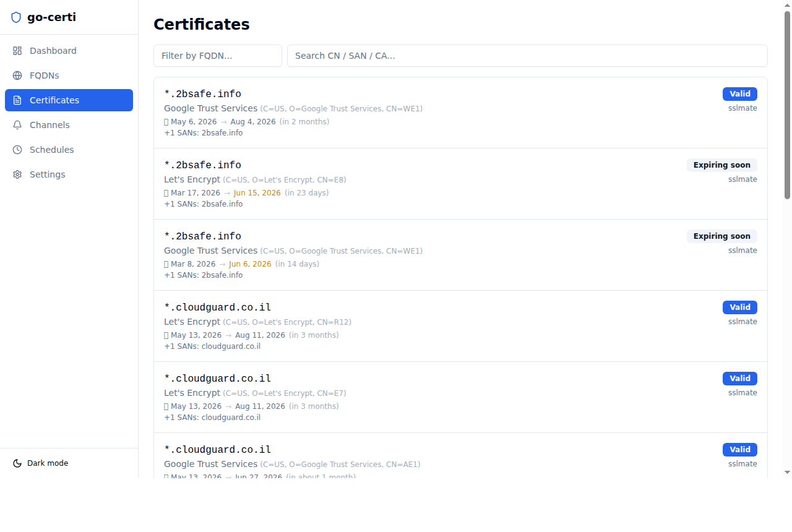This screenshot has height=532, width=792.
Task: Click Expiring soon badge for Let's Encrypt 2bsafe.info
Action: point(722,165)
